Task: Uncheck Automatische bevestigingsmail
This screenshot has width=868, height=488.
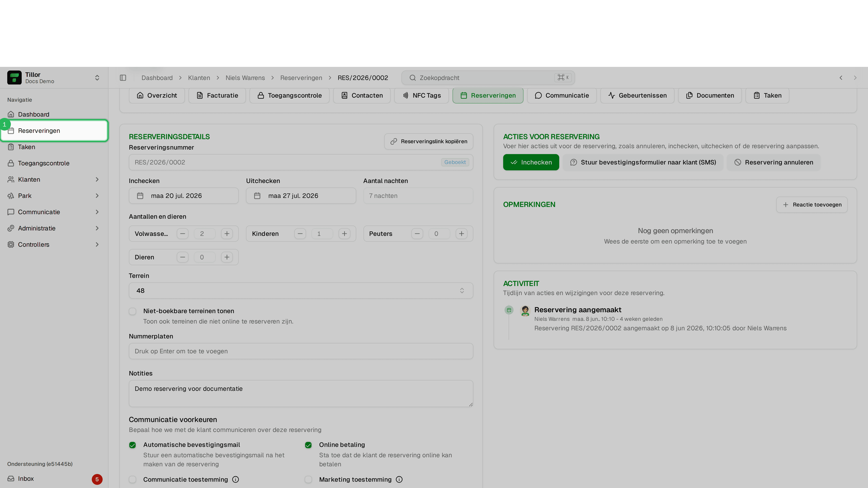Action: pyautogui.click(x=132, y=445)
